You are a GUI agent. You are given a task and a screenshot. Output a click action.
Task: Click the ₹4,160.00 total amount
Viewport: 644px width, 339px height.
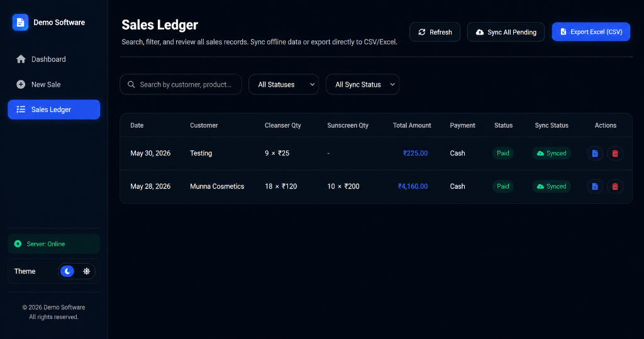[413, 187]
